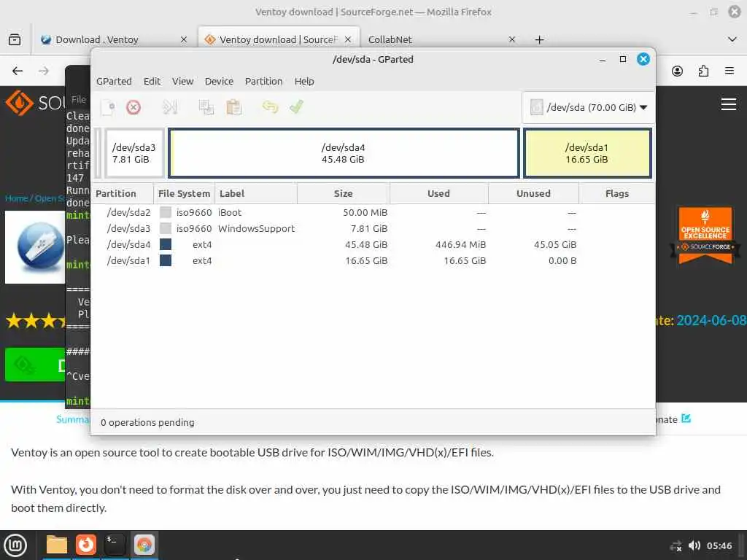
Task: Open the Firefox View icon
Action: pos(15,39)
